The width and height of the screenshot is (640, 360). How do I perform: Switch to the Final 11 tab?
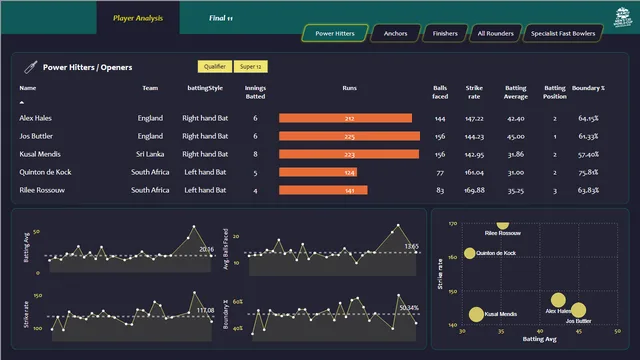tap(221, 18)
